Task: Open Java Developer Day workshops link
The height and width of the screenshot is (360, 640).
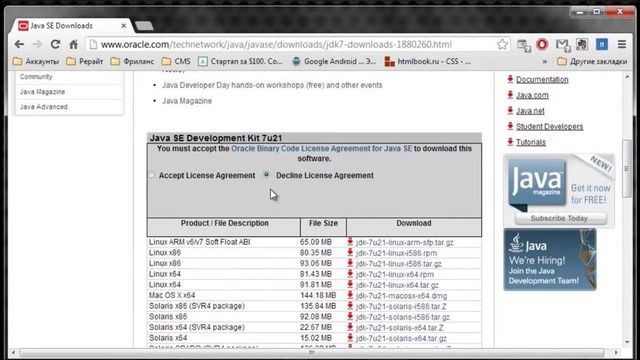Action: point(272,85)
